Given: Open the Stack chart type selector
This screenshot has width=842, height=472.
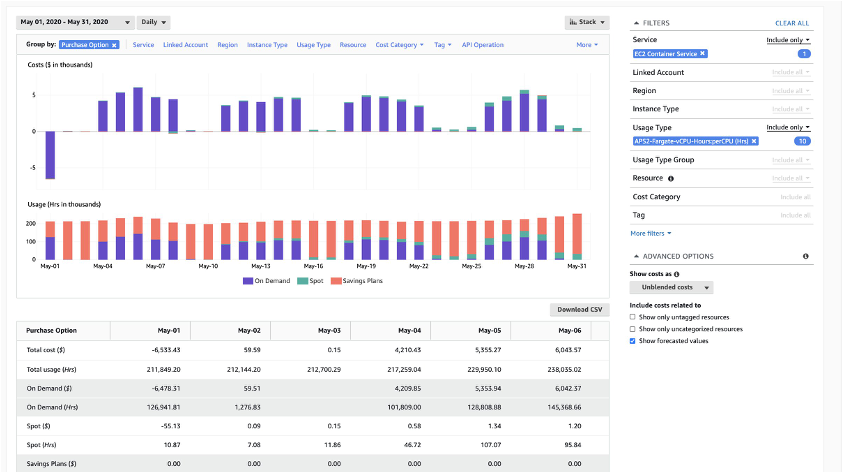Looking at the screenshot, I should click(585, 21).
